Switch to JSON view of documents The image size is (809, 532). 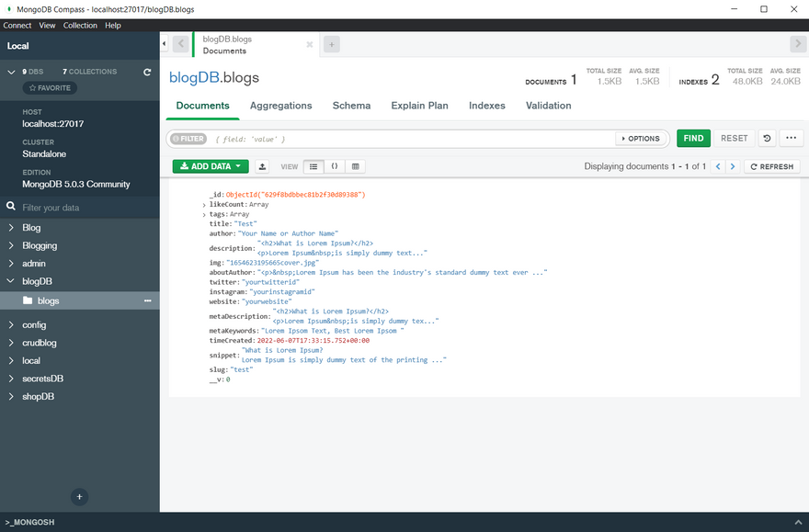tap(335, 166)
